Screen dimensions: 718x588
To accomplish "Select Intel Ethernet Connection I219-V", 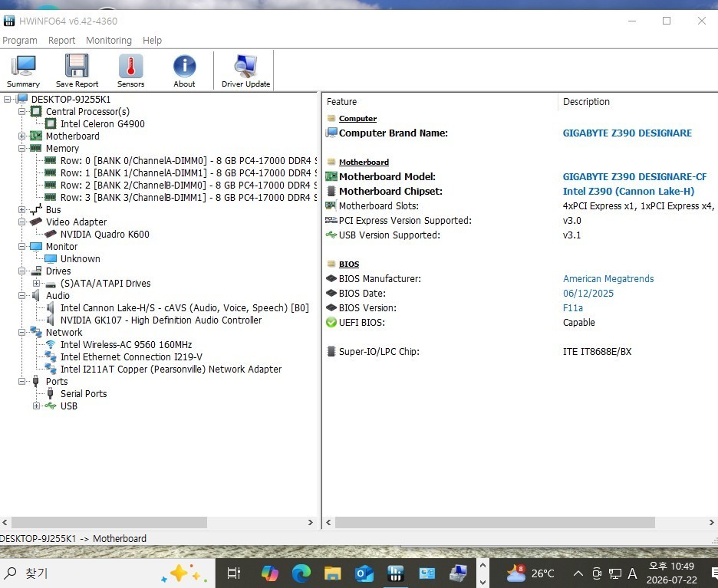I will (131, 356).
